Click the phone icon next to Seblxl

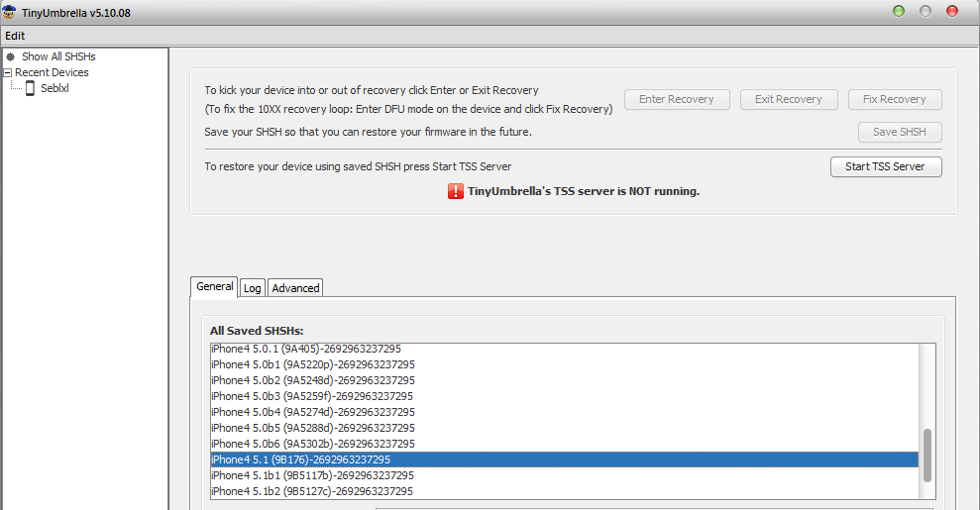(x=30, y=89)
